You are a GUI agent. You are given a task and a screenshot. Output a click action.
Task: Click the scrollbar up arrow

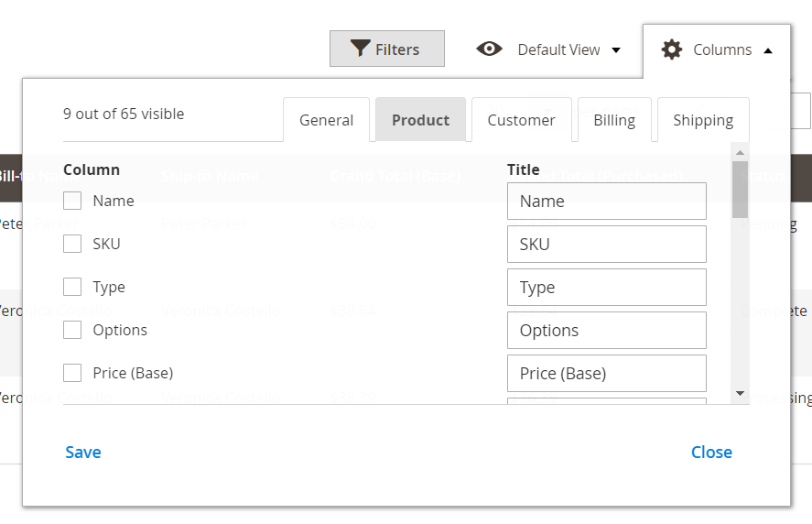click(740, 152)
